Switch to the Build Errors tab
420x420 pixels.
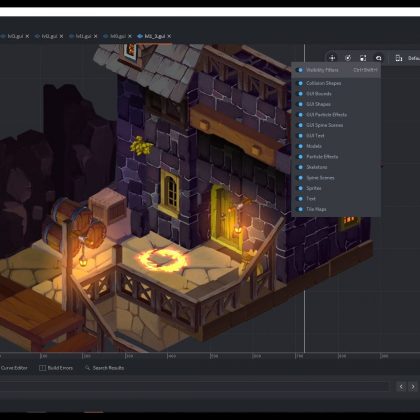pyautogui.click(x=56, y=368)
